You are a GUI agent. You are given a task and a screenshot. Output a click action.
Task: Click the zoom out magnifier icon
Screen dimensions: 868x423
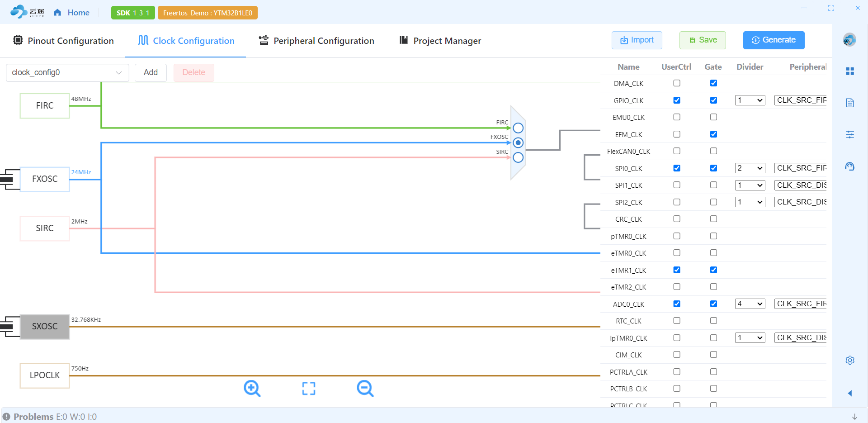coord(365,388)
